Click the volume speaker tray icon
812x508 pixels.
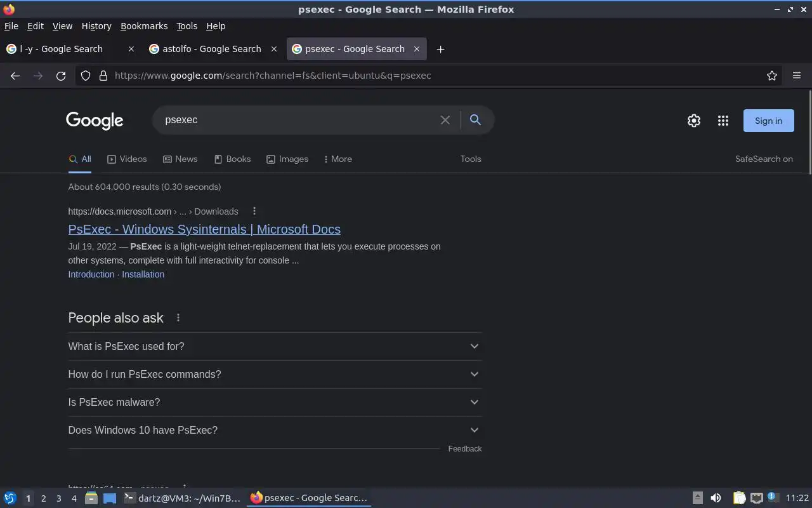pos(716,498)
